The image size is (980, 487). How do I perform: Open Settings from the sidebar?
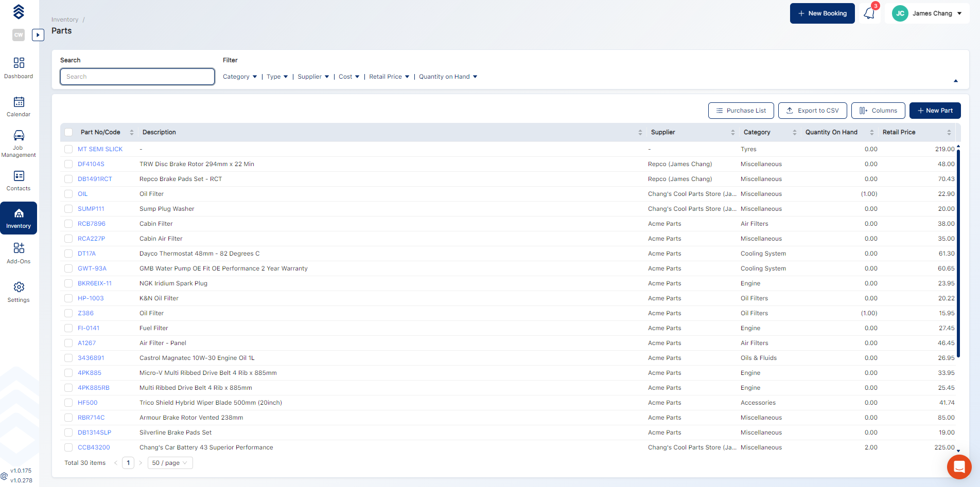(x=19, y=292)
